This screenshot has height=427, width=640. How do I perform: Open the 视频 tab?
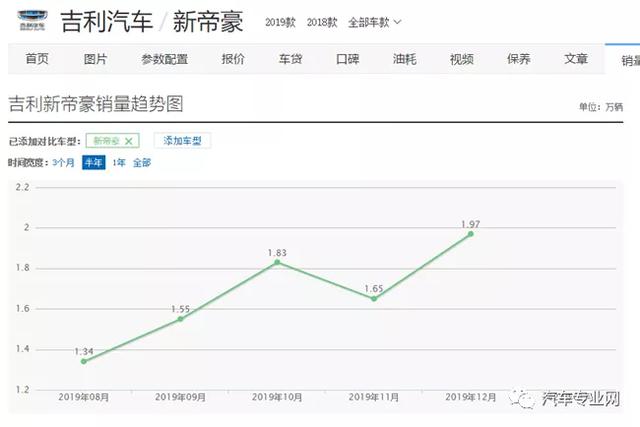click(462, 59)
